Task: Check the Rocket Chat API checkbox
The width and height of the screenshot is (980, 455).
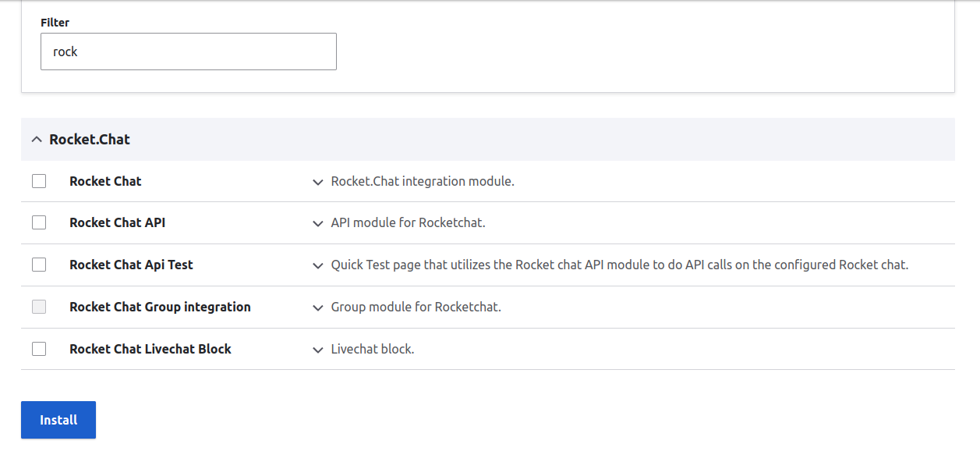Action: click(39, 222)
